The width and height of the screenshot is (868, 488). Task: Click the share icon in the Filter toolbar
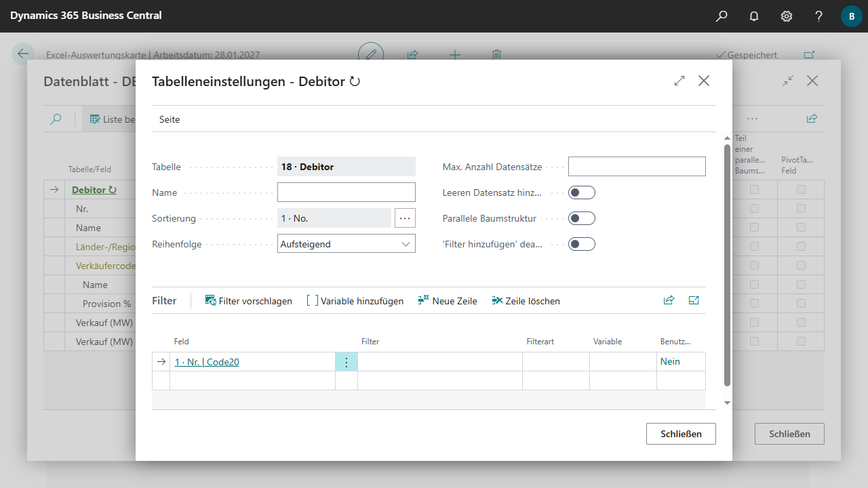tap(669, 300)
